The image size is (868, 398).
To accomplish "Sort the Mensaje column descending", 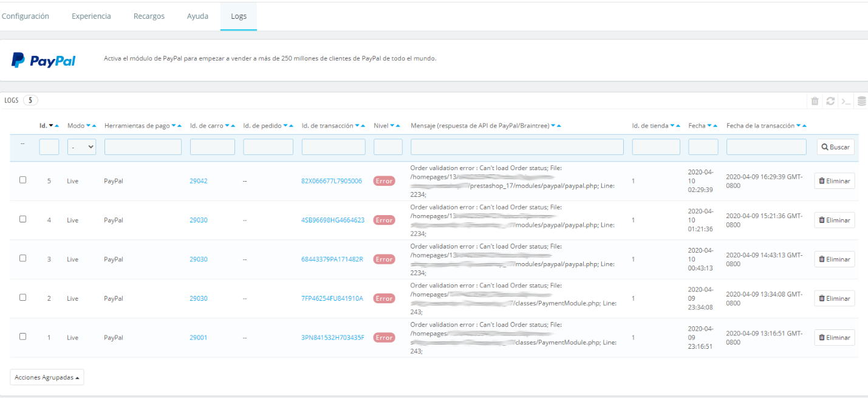I will tap(553, 126).
